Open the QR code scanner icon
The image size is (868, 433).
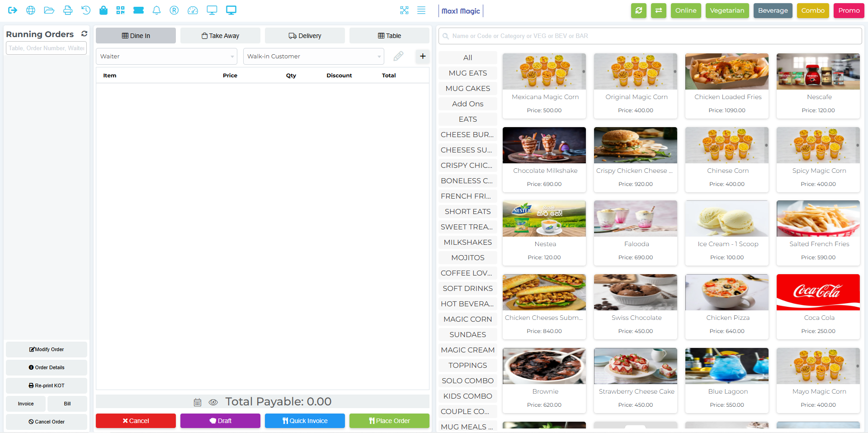(120, 10)
